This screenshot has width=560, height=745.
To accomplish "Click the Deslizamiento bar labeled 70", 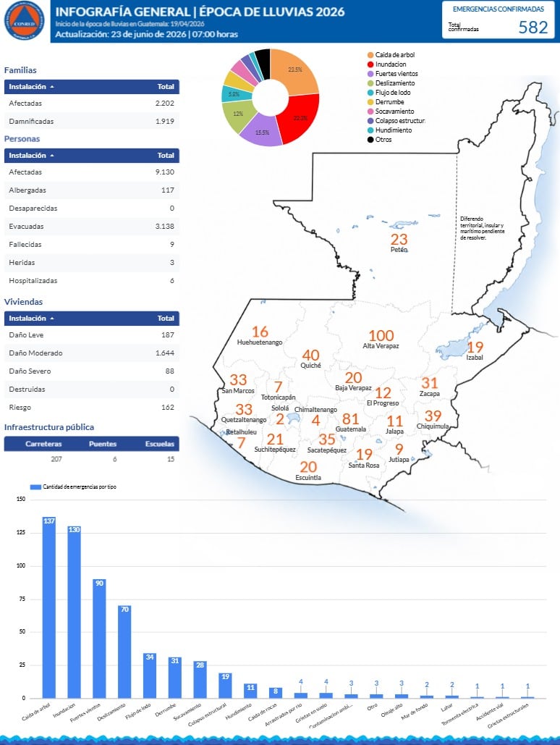I will (124, 652).
